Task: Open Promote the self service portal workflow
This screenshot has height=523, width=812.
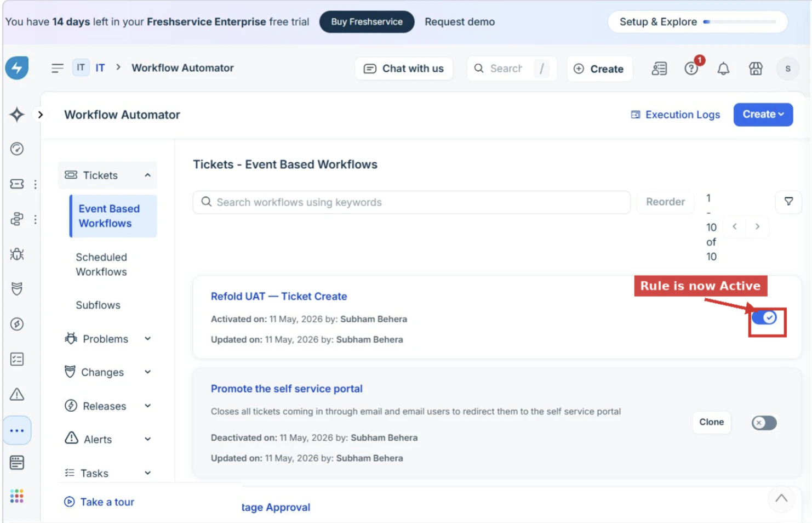Action: coord(287,389)
